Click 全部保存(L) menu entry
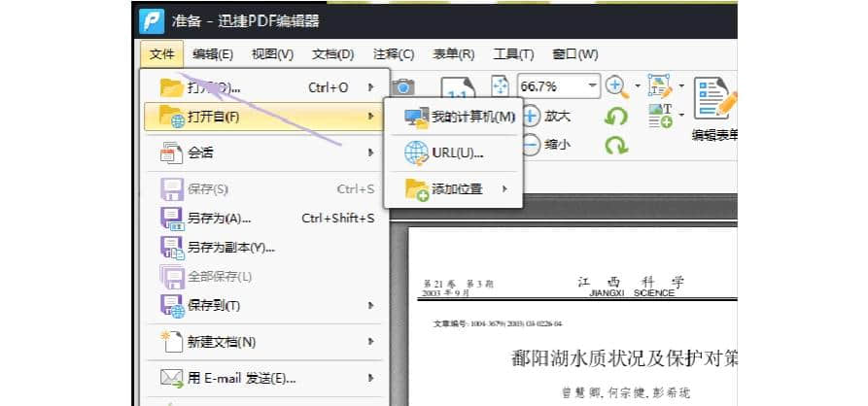This screenshot has width=868, height=406. 263,276
